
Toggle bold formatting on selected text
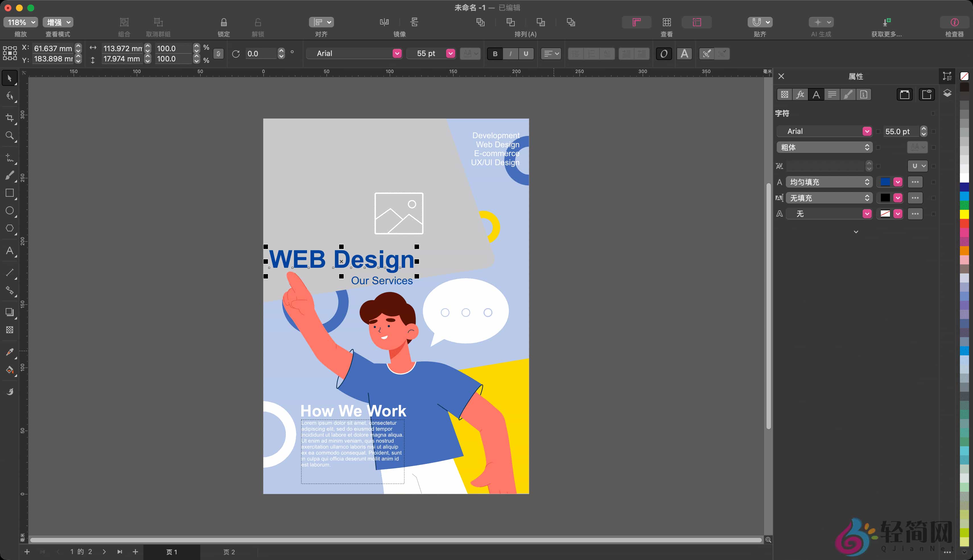(495, 53)
